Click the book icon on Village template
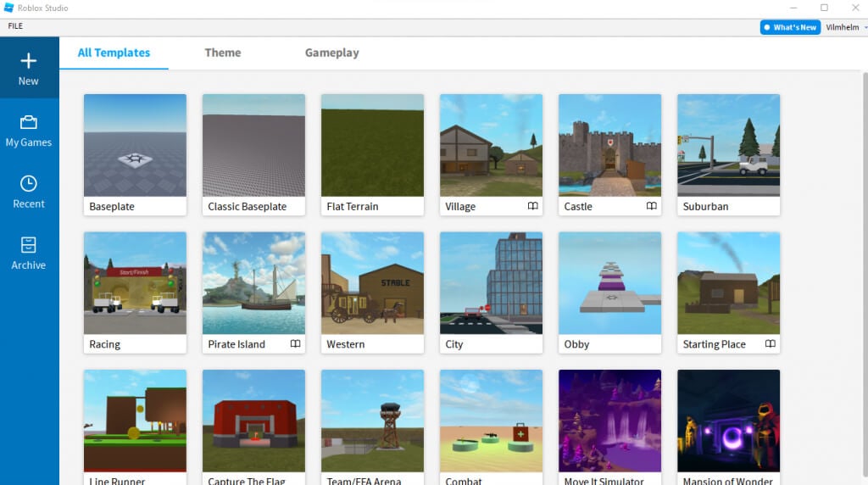This screenshot has width=868, height=485. pos(532,206)
